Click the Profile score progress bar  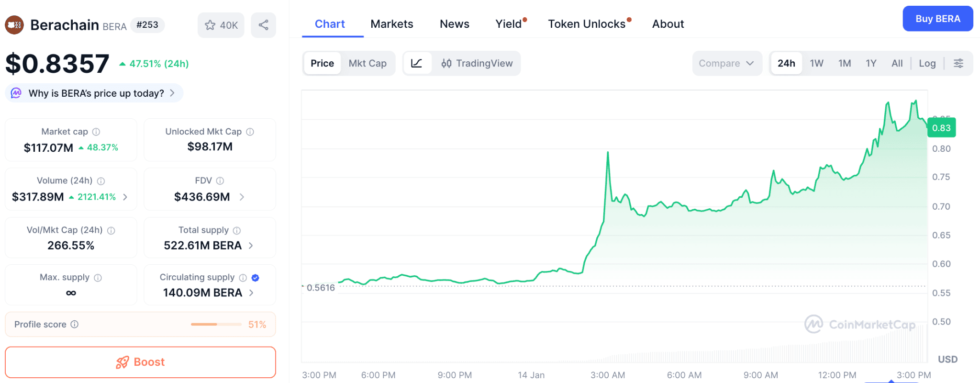[216, 324]
